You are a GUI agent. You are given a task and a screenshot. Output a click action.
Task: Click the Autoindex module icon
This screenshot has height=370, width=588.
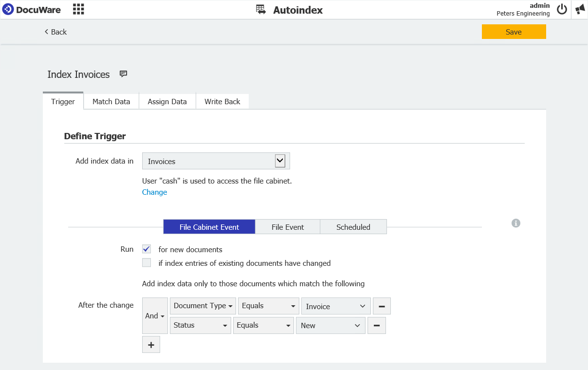point(260,9)
